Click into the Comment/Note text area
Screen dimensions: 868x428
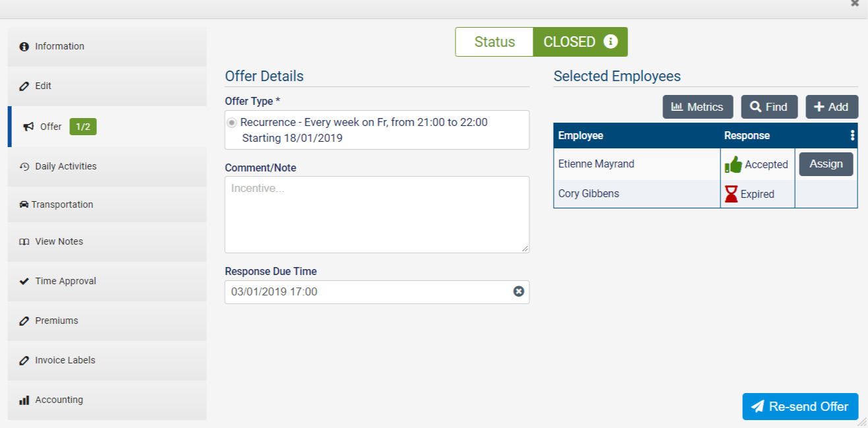pos(376,214)
